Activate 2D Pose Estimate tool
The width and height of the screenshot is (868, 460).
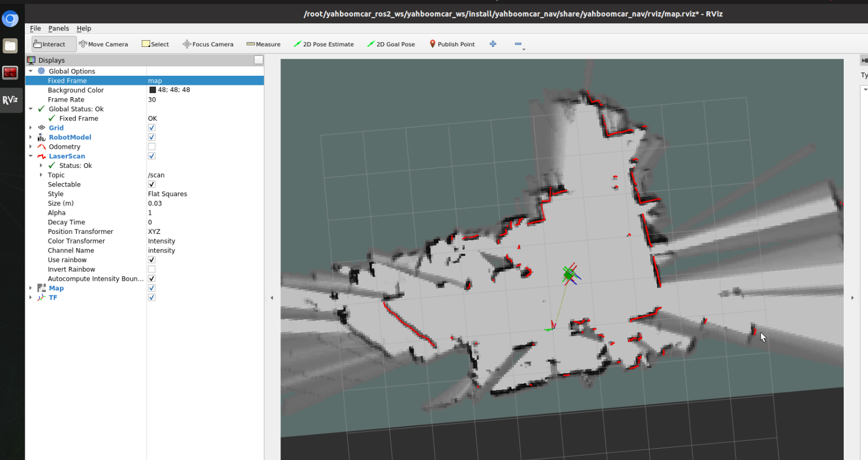323,44
